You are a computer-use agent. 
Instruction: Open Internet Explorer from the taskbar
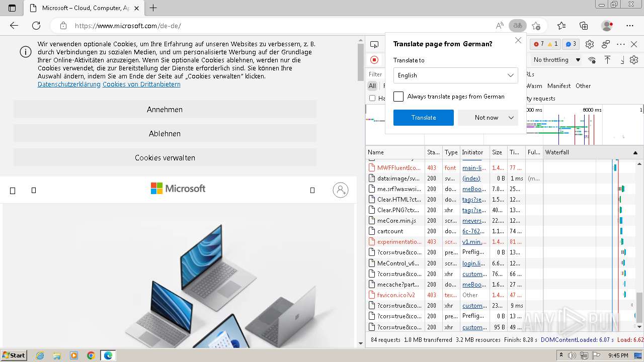coord(40,355)
